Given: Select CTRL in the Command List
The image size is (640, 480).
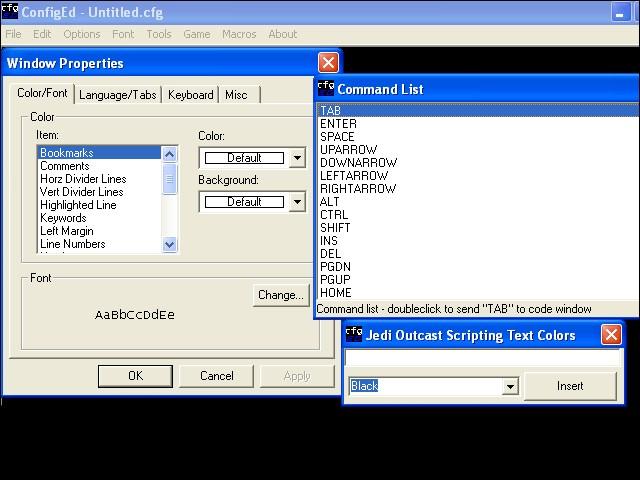Looking at the screenshot, I should [334, 215].
